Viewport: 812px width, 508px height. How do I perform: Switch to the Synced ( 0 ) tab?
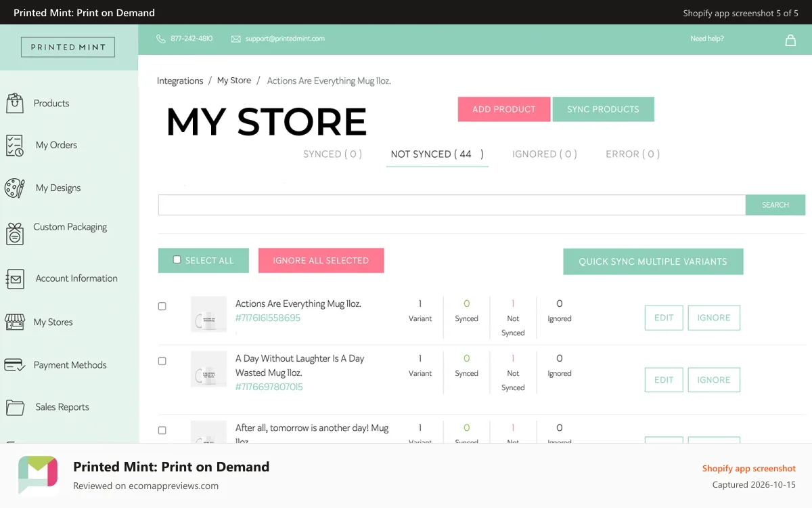click(332, 154)
